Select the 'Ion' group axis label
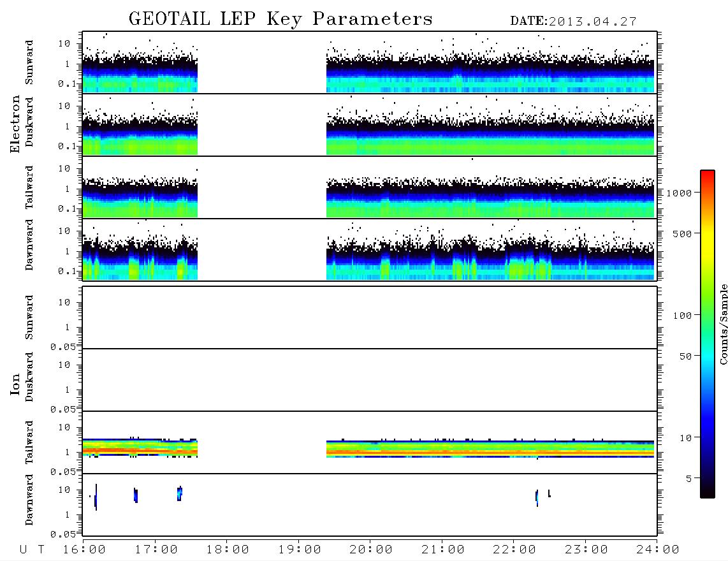The image size is (728, 561). pyautogui.click(x=15, y=384)
